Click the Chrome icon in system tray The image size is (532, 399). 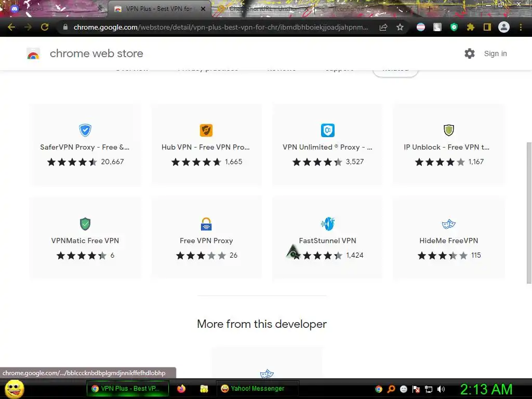point(379,389)
